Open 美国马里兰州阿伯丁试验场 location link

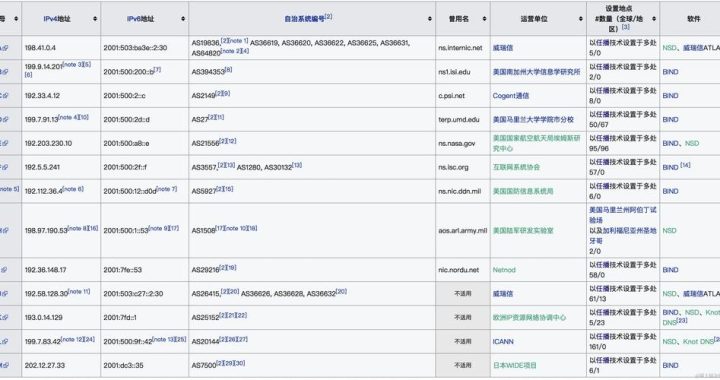pyautogui.click(x=623, y=215)
